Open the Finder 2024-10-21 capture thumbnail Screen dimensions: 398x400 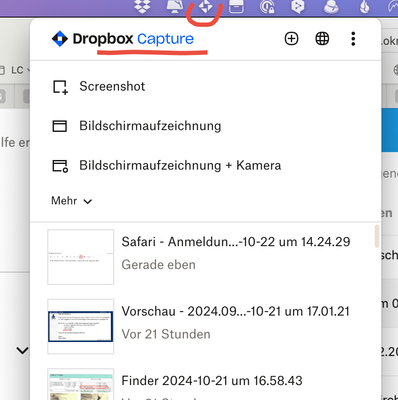click(x=81, y=384)
